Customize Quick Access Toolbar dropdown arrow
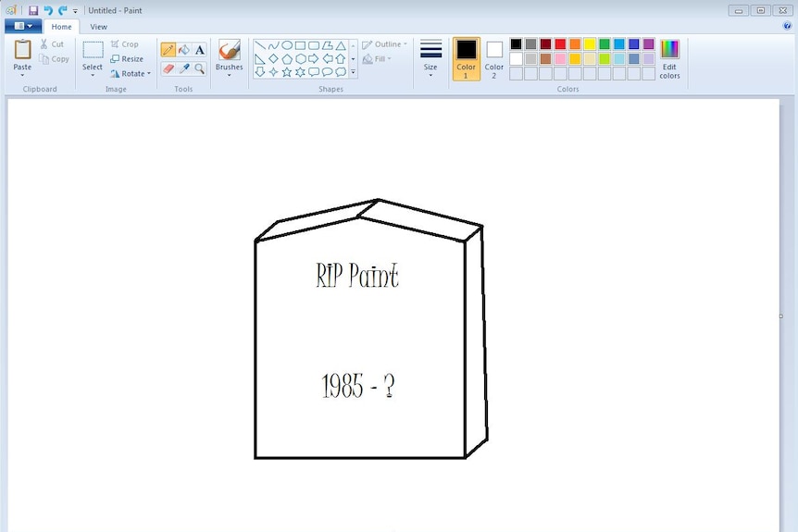This screenshot has width=798, height=532. [75, 11]
